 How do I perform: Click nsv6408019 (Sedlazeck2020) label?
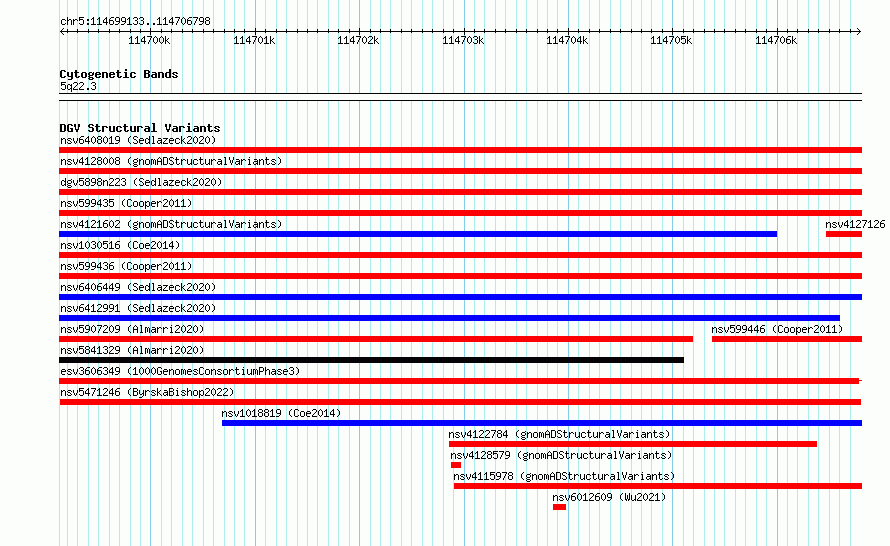pos(138,140)
